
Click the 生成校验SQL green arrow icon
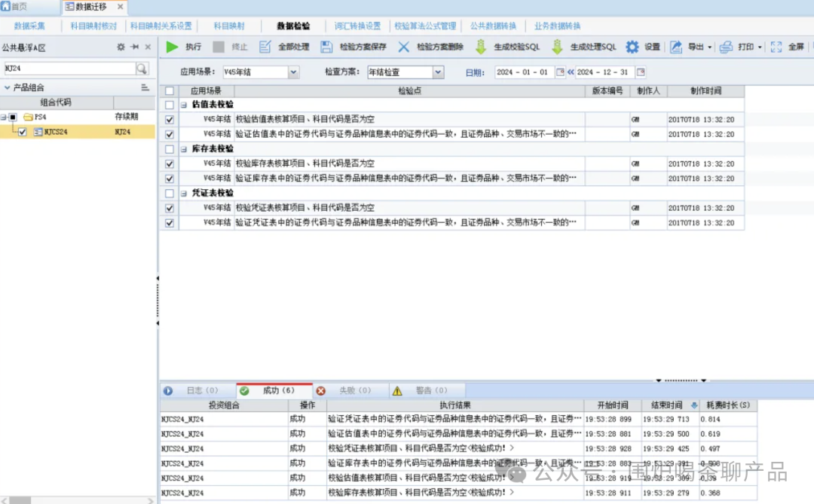pyautogui.click(x=481, y=47)
